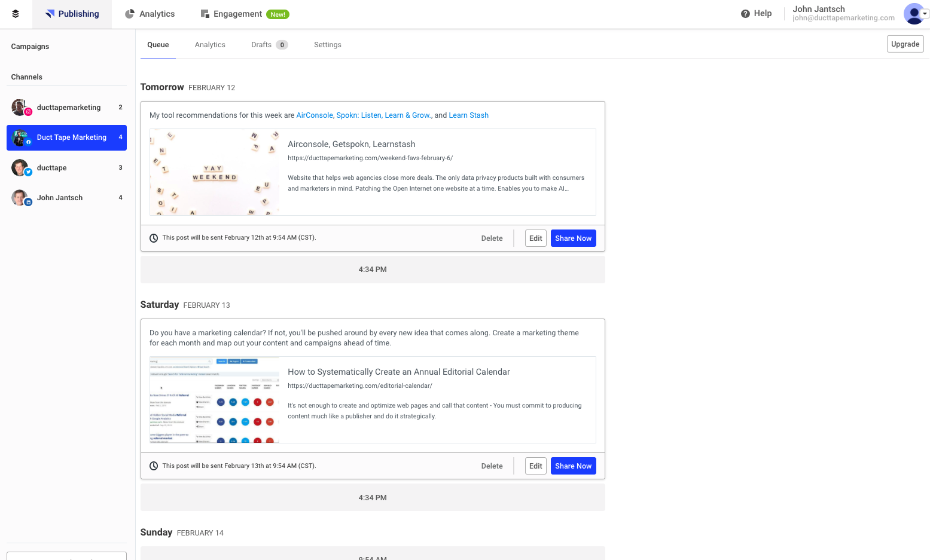Screen dimensions: 930x560
Task: Click the Buffer stacked layers logo icon
Action: (16, 14)
